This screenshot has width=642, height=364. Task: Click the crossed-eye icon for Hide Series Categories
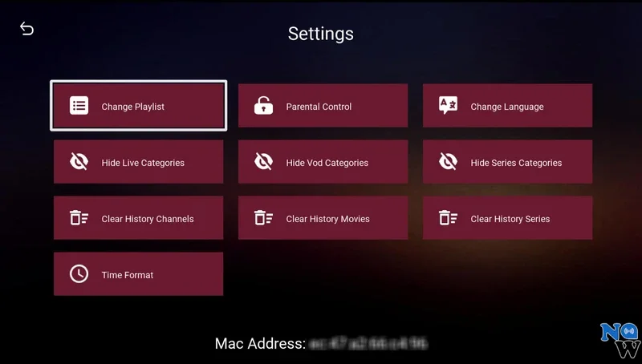pyautogui.click(x=448, y=162)
